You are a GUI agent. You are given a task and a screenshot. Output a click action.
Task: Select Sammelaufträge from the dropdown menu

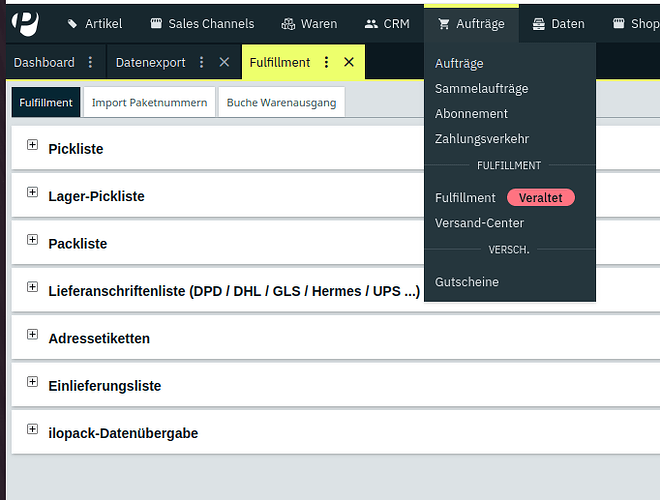pos(481,88)
